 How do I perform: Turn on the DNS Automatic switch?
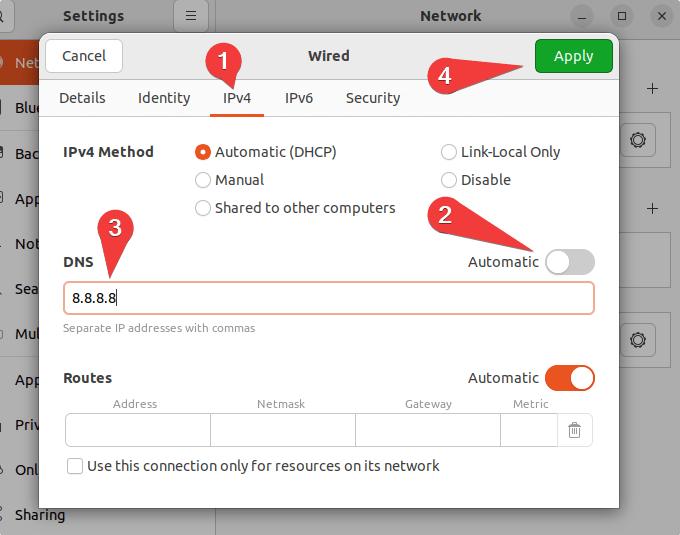coord(570,262)
